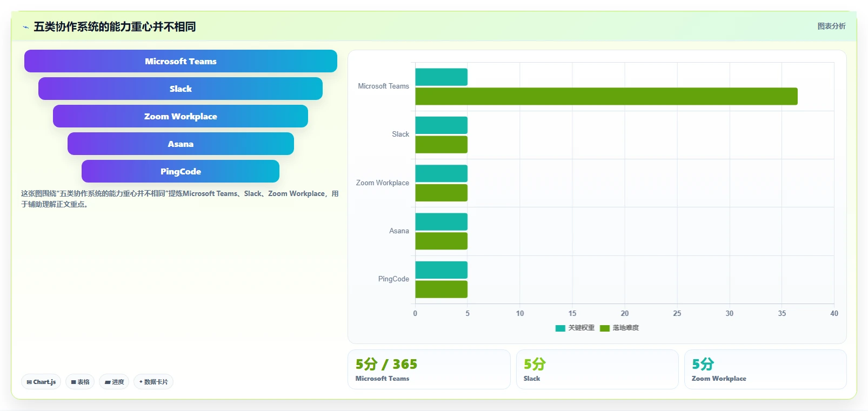Click the 关键权重 legend text
The height and width of the screenshot is (411, 868).
pyautogui.click(x=582, y=328)
